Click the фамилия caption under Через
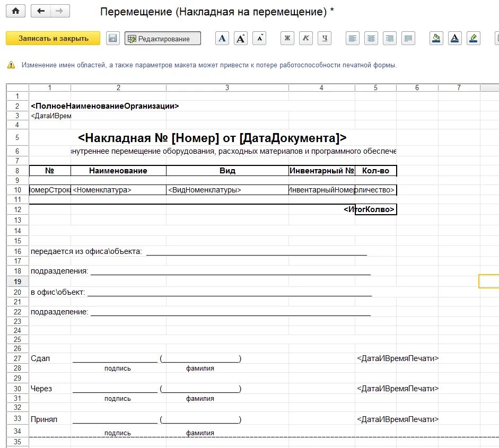499x448 pixels. pos(200,398)
